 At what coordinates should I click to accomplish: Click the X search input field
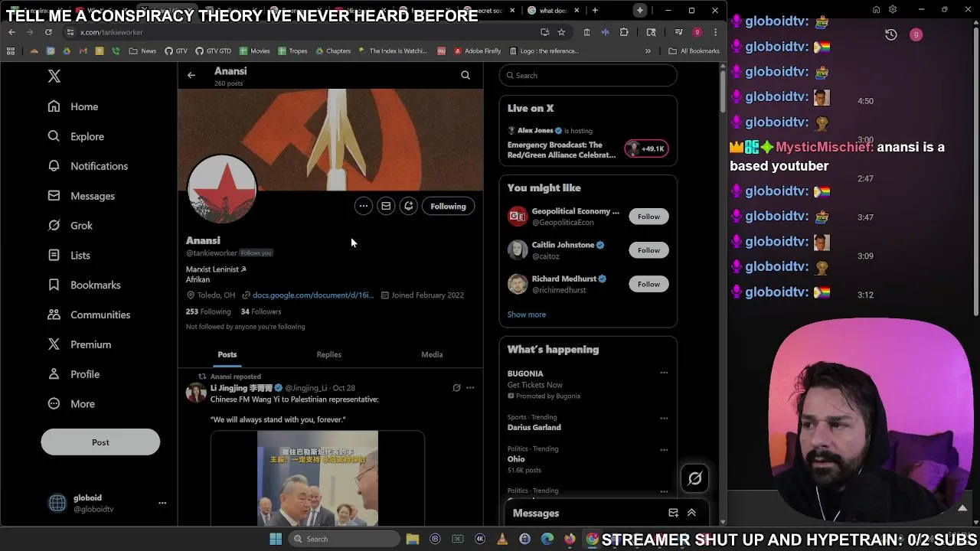coord(588,75)
